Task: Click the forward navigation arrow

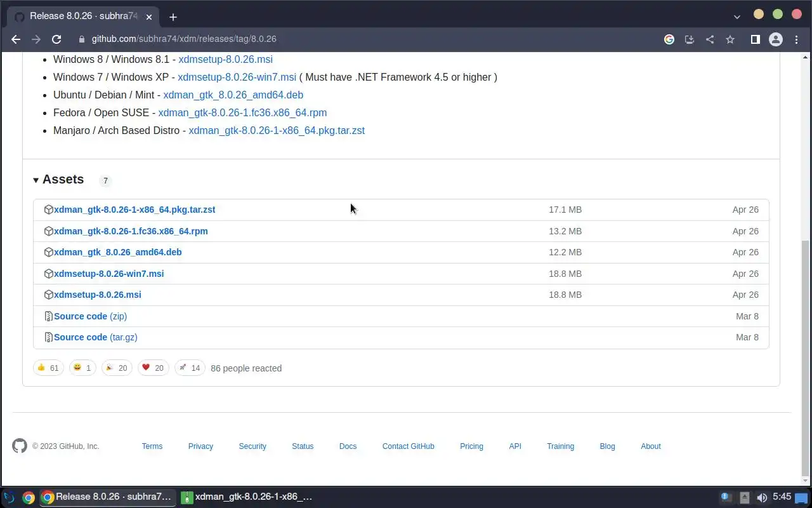Action: click(x=36, y=39)
